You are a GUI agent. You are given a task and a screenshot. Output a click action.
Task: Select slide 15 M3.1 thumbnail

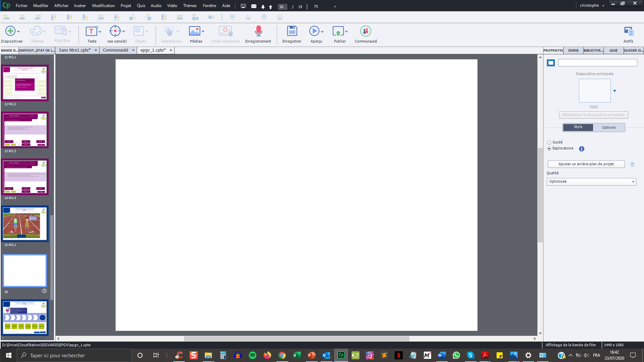coord(25,224)
